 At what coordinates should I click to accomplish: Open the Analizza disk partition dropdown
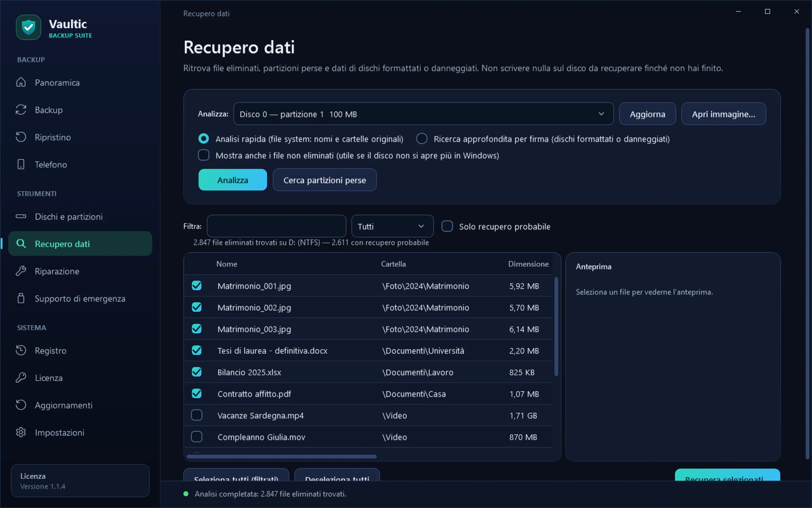tap(423, 114)
